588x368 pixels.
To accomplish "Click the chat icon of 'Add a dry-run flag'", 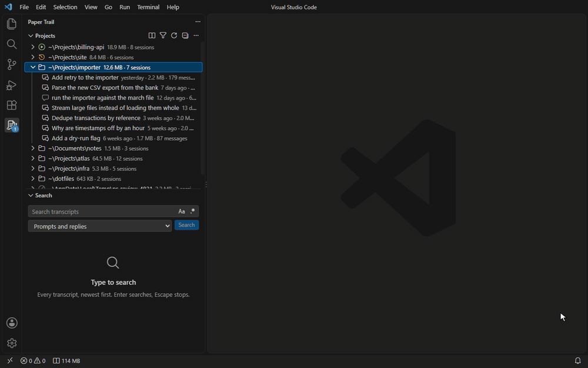I will (45, 138).
